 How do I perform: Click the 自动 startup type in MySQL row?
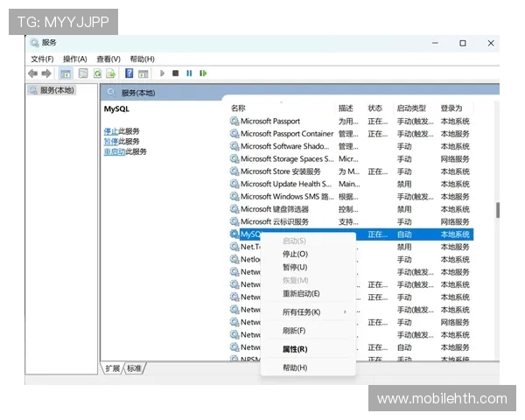click(404, 234)
